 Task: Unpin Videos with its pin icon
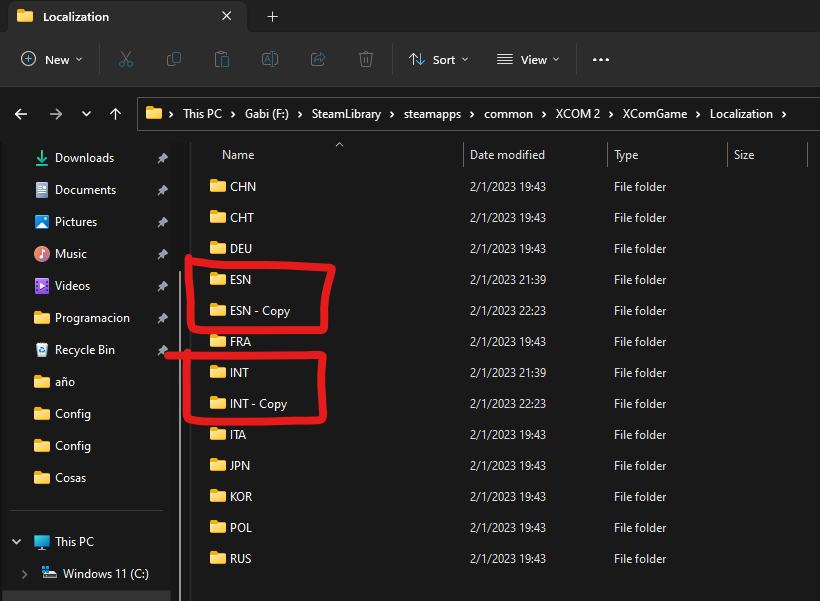[x=163, y=286]
